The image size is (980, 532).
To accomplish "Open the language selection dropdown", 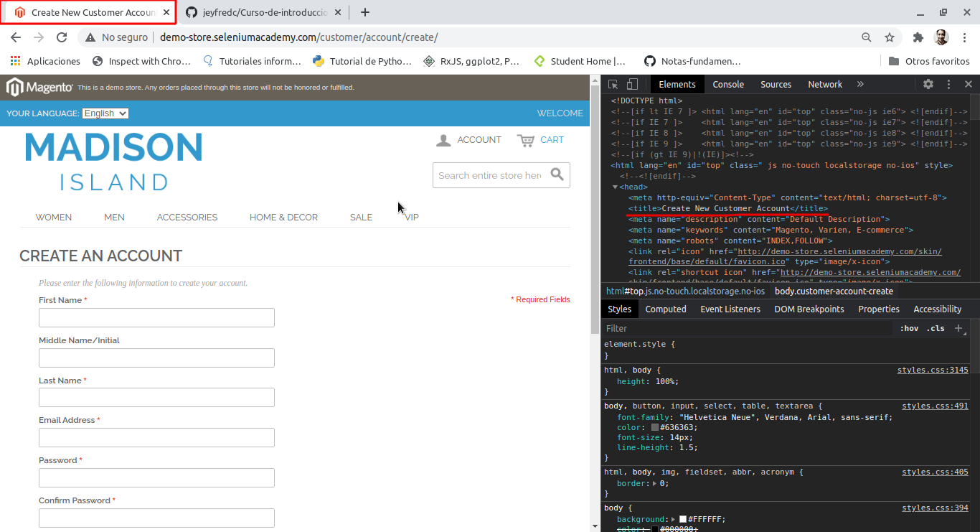I will click(105, 113).
